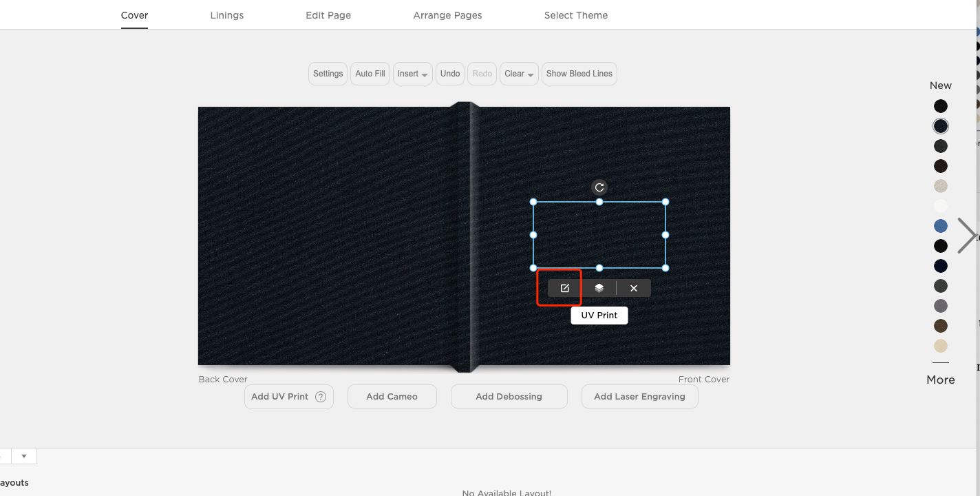Click the greyed-out Redo button
The width and height of the screenshot is (980, 496).
pyautogui.click(x=482, y=74)
